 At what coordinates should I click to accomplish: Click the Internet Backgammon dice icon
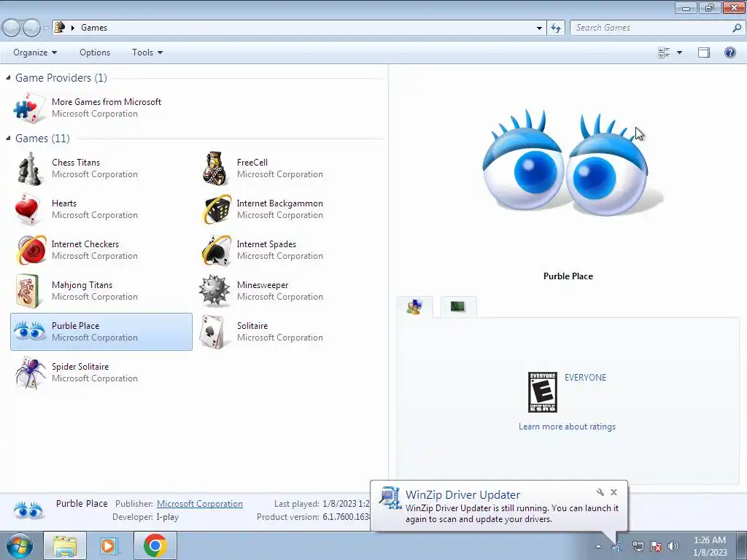click(x=216, y=209)
